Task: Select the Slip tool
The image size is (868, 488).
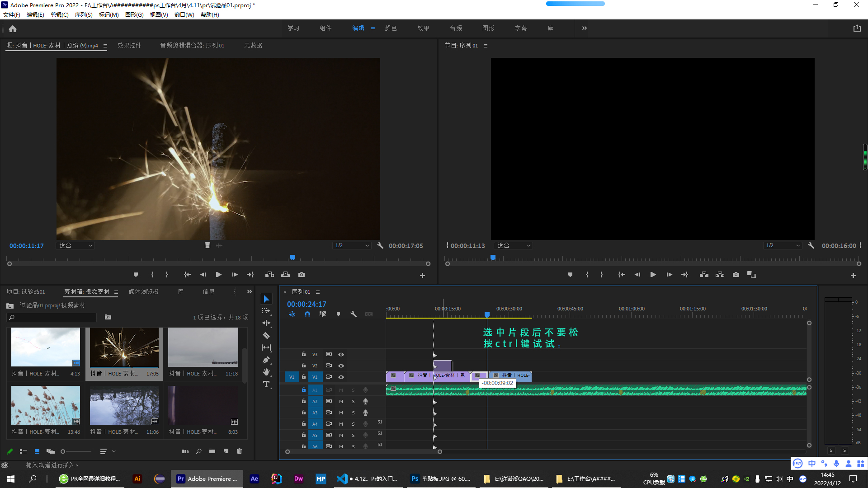Action: coord(266,347)
